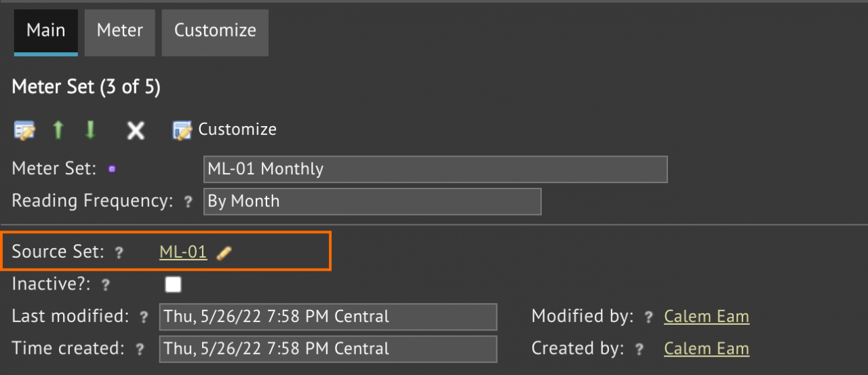Click the edit form icon in toolbar
The image size is (868, 375).
click(25, 130)
